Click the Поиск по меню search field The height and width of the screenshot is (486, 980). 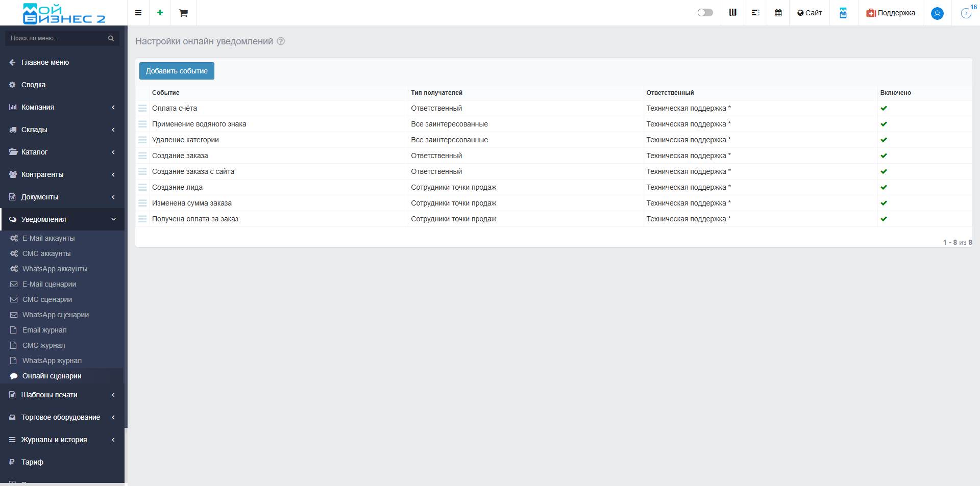(57, 38)
